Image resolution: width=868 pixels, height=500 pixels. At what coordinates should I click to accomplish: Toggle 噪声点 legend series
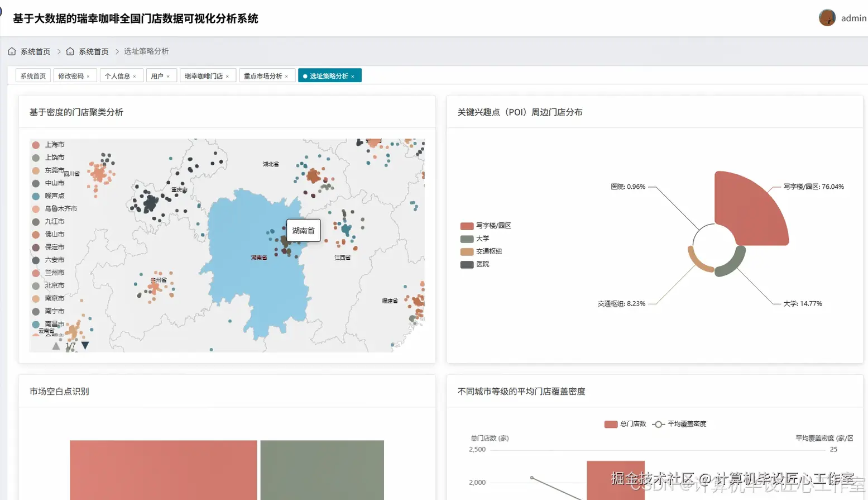[49, 196]
